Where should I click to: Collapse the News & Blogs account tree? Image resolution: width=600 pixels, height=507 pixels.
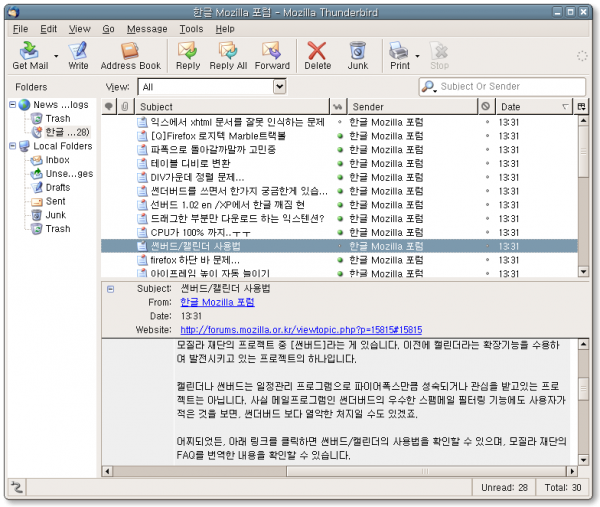(x=13, y=104)
